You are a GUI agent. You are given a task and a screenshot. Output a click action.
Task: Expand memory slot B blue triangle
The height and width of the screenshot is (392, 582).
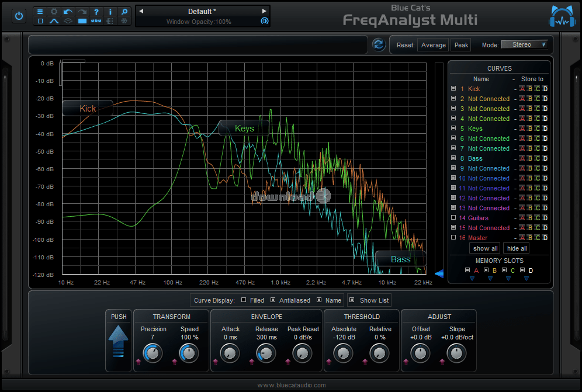[490, 279]
